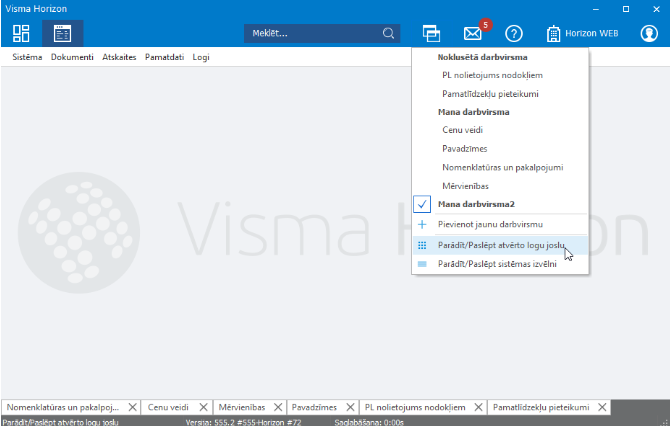This screenshot has width=670, height=426.
Task: Open the dashboard tiles icon
Action: pyautogui.click(x=21, y=33)
